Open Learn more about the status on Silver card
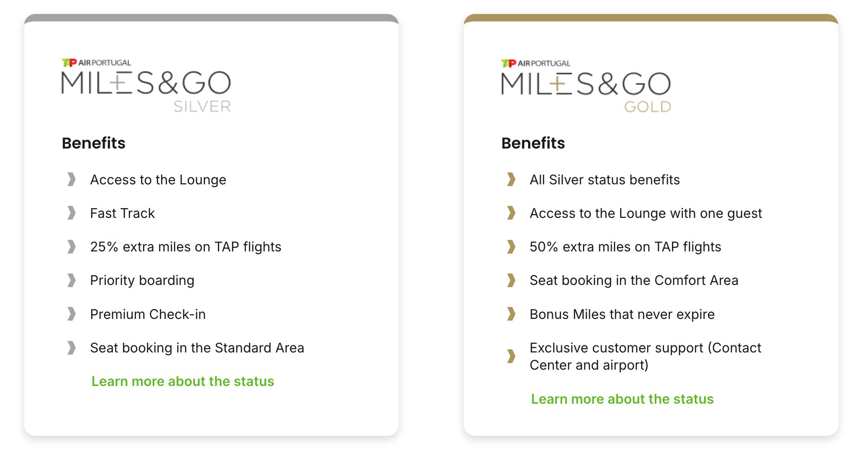 183,381
